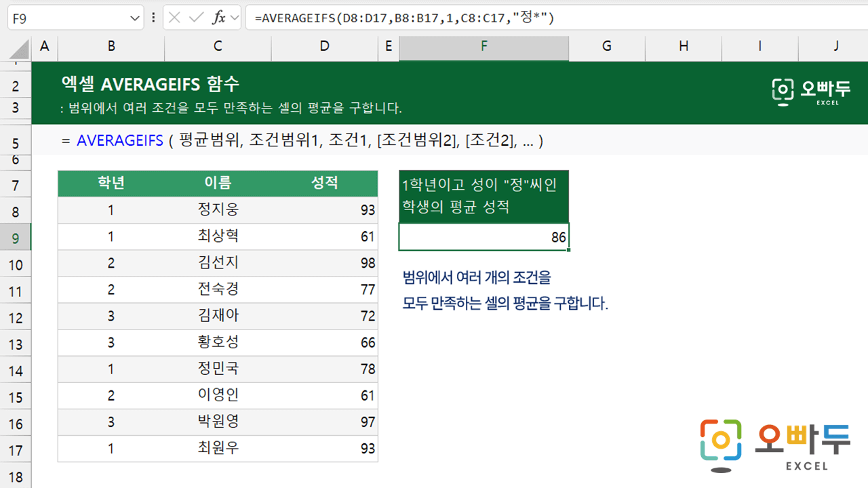
Task: Select score cell 66 for 황호성
Action: (325, 342)
